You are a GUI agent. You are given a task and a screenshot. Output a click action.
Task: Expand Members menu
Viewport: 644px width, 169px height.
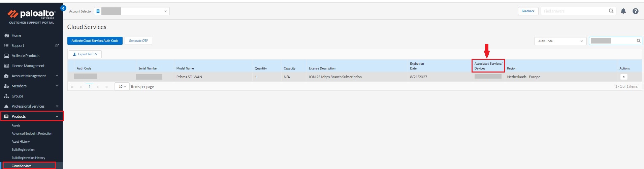click(x=31, y=86)
